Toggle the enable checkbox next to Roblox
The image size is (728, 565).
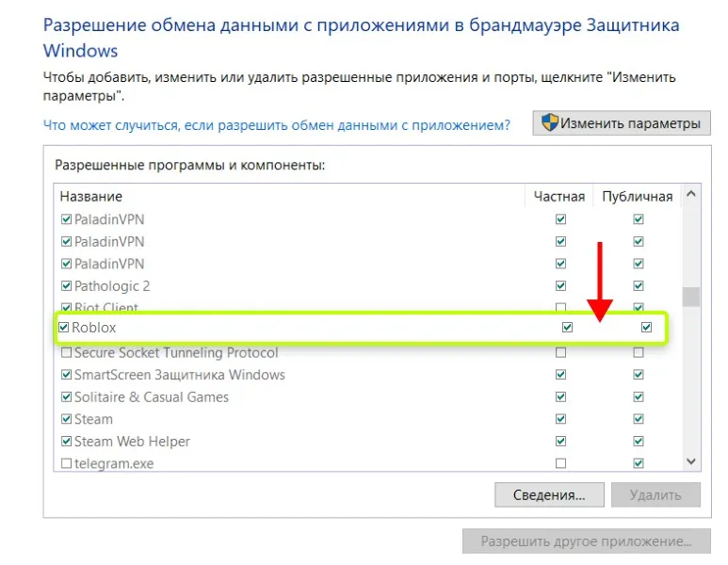point(64,328)
